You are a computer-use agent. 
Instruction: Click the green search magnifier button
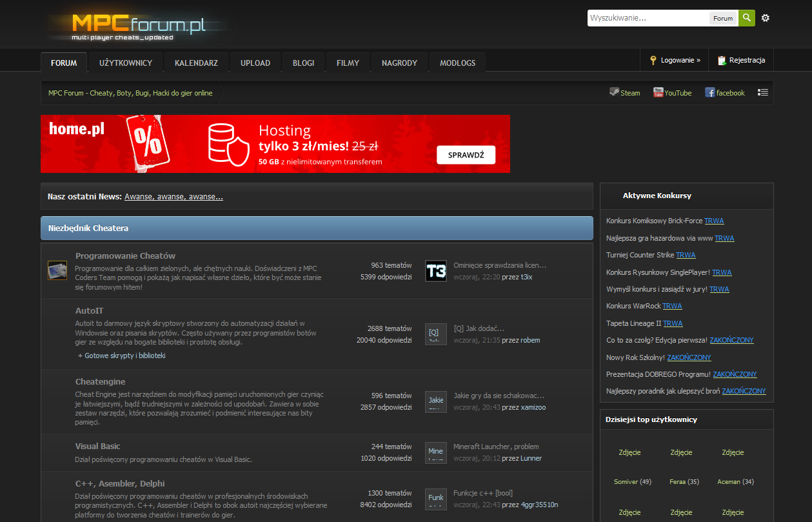click(x=747, y=18)
